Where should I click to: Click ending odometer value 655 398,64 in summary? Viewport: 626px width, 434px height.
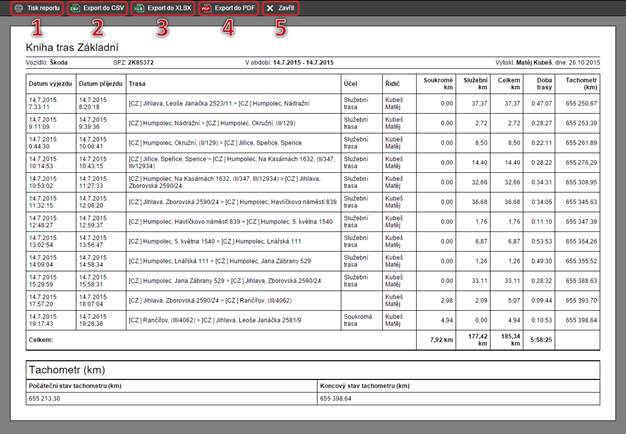tap(336, 399)
